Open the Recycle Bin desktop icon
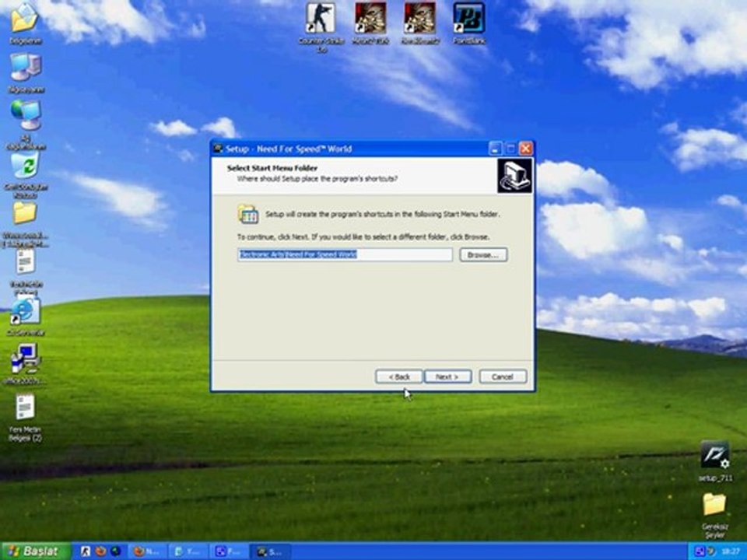Screen dimensions: 747x560 [x=26, y=175]
